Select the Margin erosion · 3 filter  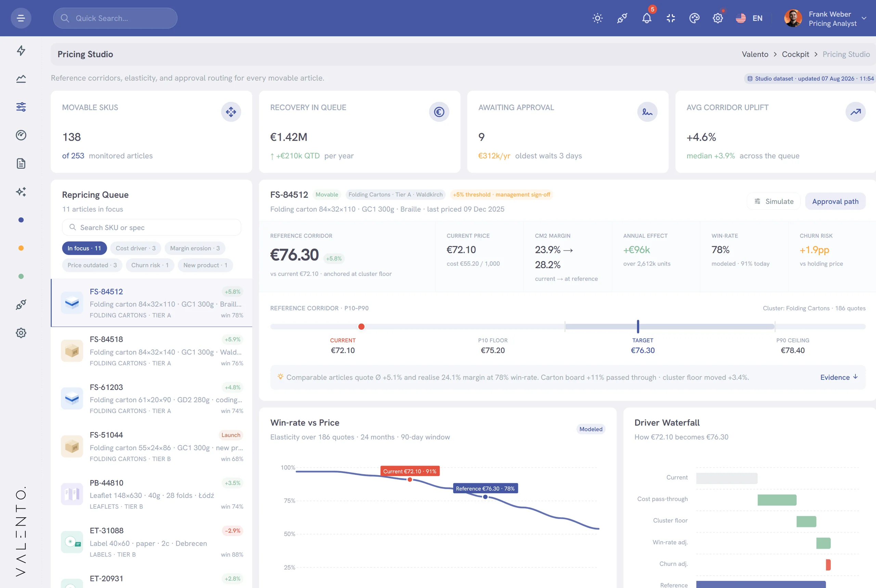click(x=195, y=248)
